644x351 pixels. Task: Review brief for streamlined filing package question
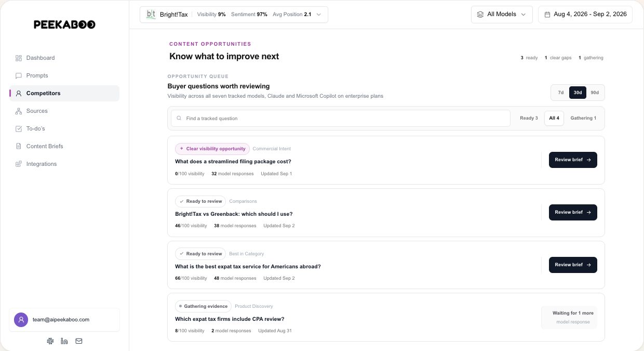click(x=573, y=160)
